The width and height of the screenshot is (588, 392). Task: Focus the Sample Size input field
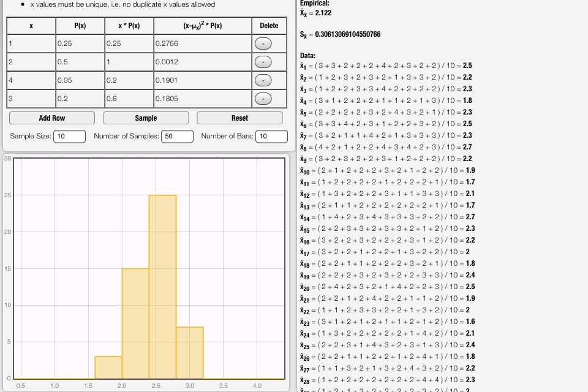(x=69, y=136)
